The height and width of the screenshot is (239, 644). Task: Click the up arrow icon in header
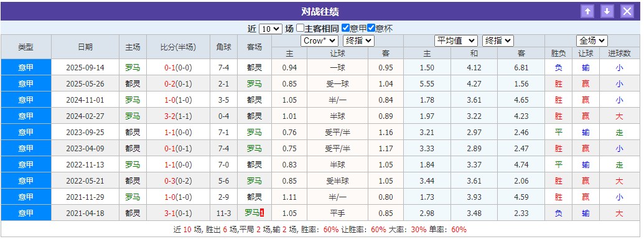point(587,11)
